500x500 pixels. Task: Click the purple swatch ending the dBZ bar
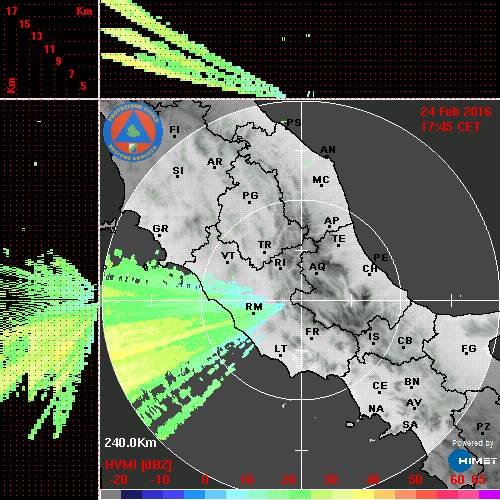pos(489,495)
